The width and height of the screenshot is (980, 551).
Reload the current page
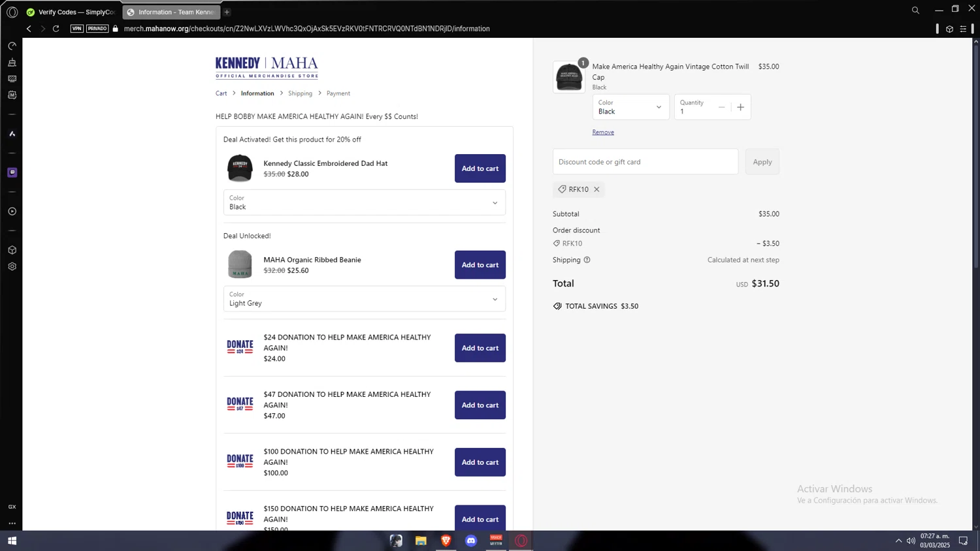(56, 29)
